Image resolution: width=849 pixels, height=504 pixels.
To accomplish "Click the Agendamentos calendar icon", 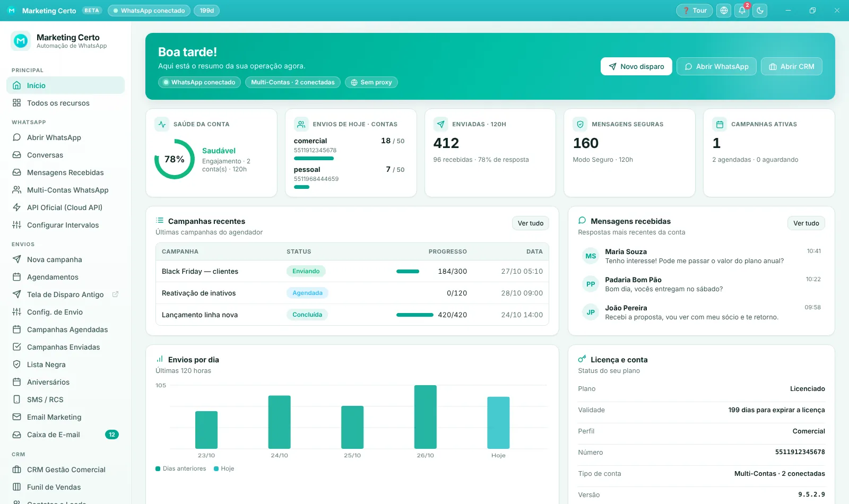I will [17, 277].
